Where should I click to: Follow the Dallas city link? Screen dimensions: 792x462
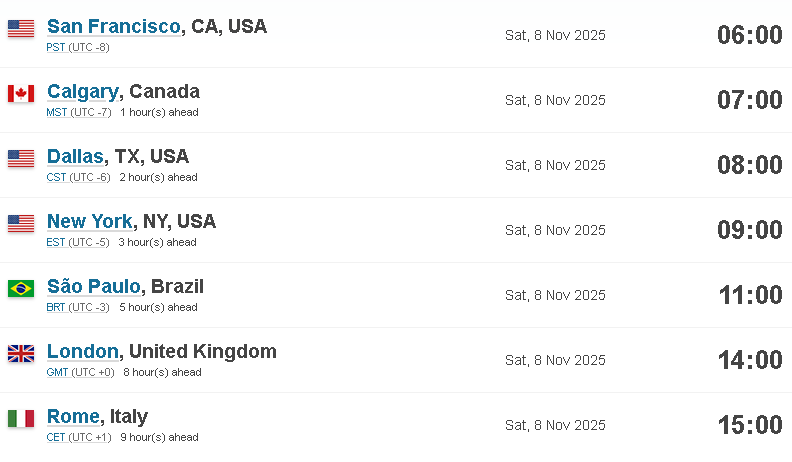coord(75,157)
